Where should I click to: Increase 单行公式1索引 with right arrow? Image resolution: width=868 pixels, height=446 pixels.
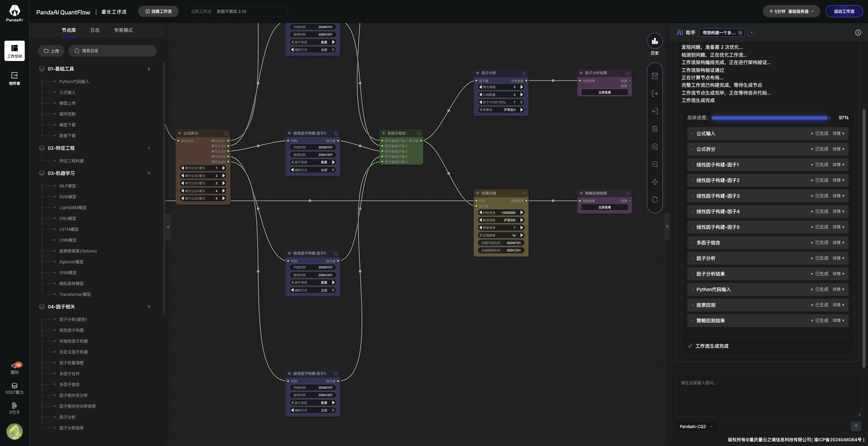(224, 168)
